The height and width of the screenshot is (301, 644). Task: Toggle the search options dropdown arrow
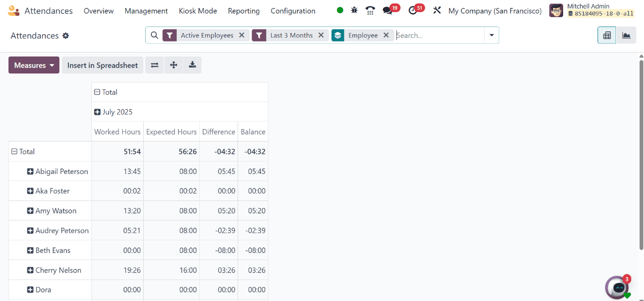491,35
